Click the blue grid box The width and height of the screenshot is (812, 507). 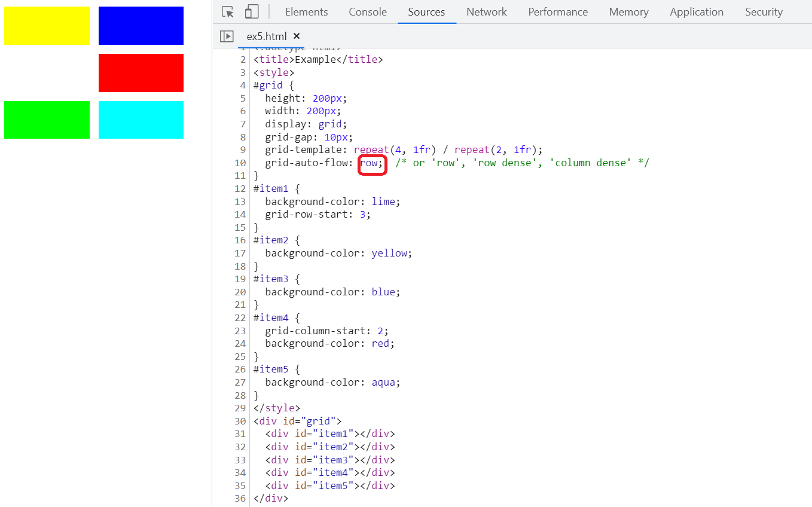(141, 26)
